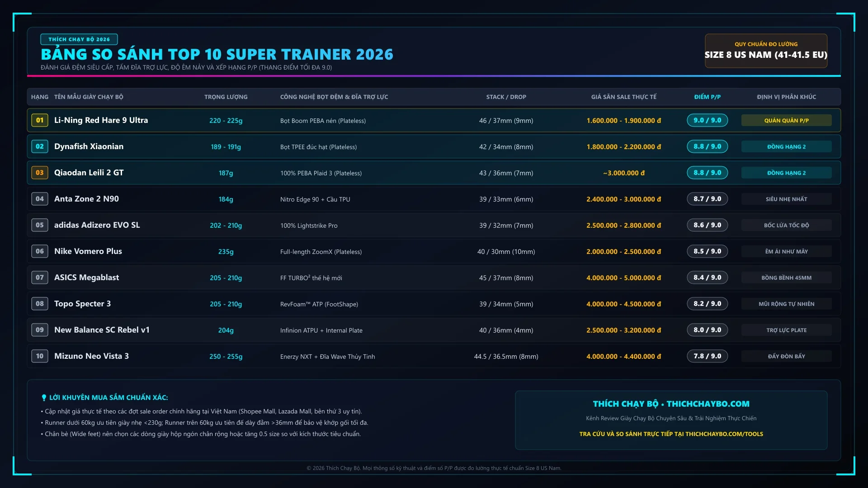Click the TÊN MẪU GIÀY CHẠY BỘ column header
This screenshot has height=488, width=868.
coord(89,97)
